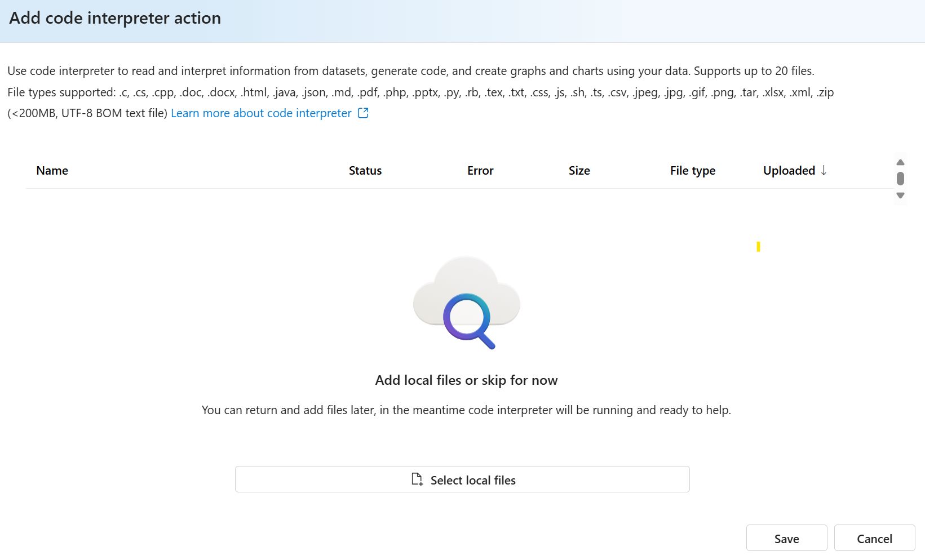Image resolution: width=925 pixels, height=560 pixels.
Task: Click the add-file icon in Select local files
Action: point(417,479)
